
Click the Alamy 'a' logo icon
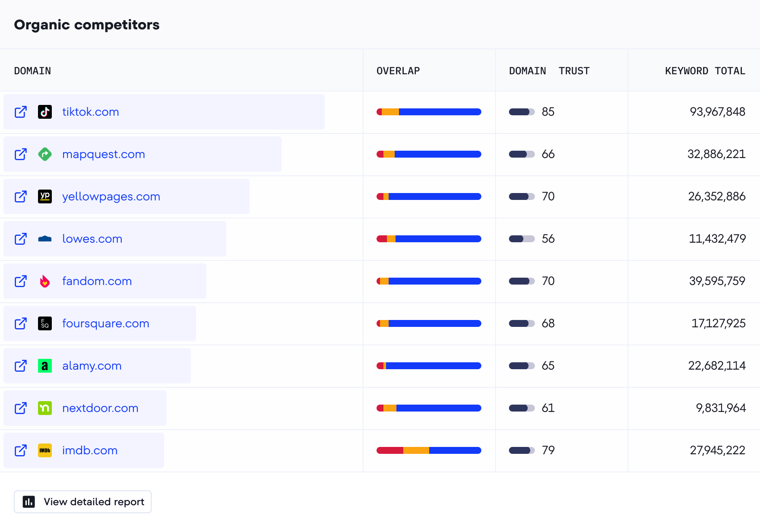coord(45,366)
